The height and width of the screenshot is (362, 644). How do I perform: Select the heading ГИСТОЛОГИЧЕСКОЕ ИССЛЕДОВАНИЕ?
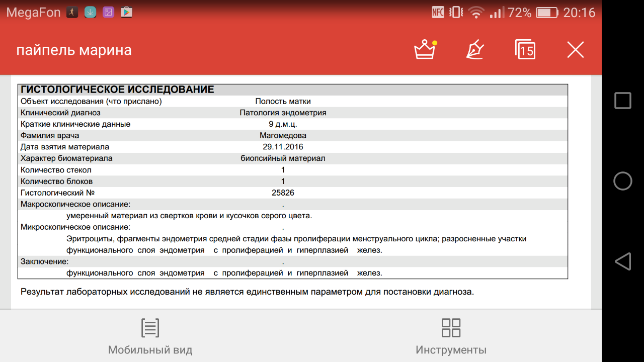tap(117, 90)
